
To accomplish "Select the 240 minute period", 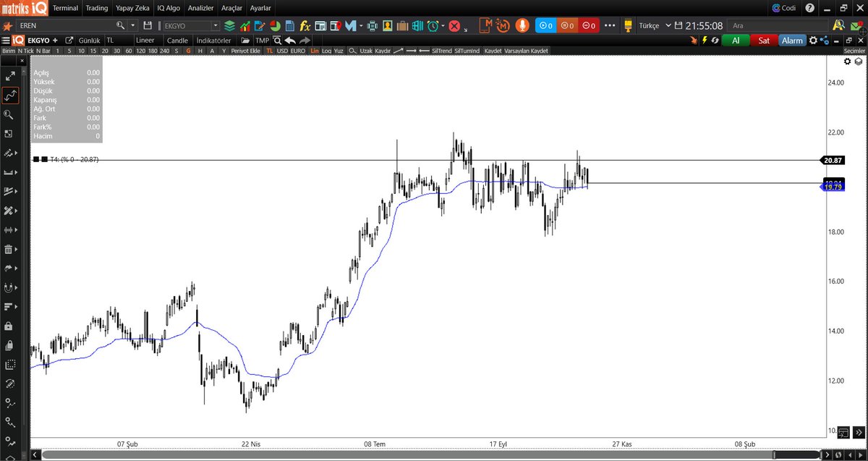I will 164,51.
